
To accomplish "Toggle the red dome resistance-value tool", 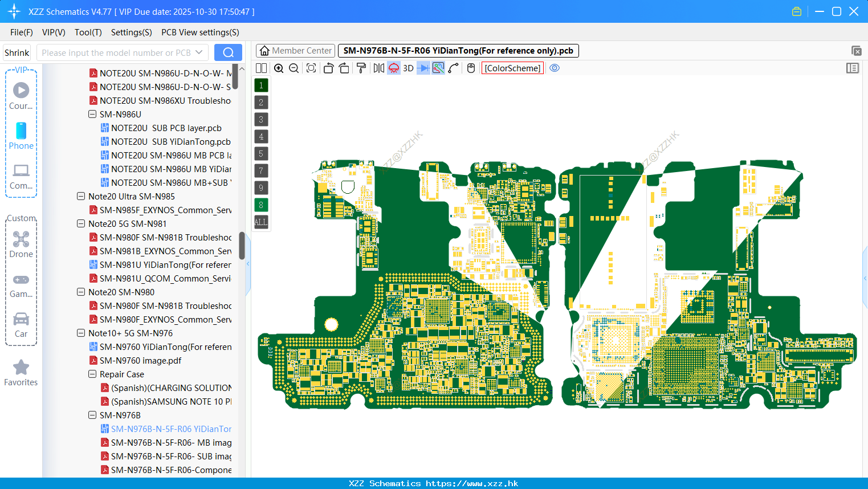I will point(394,68).
